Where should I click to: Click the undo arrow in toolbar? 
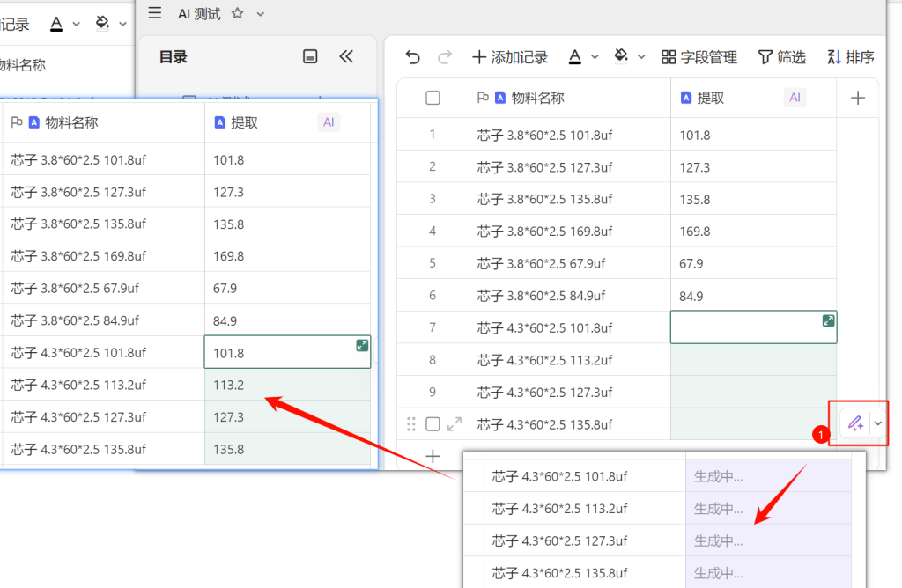(x=412, y=57)
